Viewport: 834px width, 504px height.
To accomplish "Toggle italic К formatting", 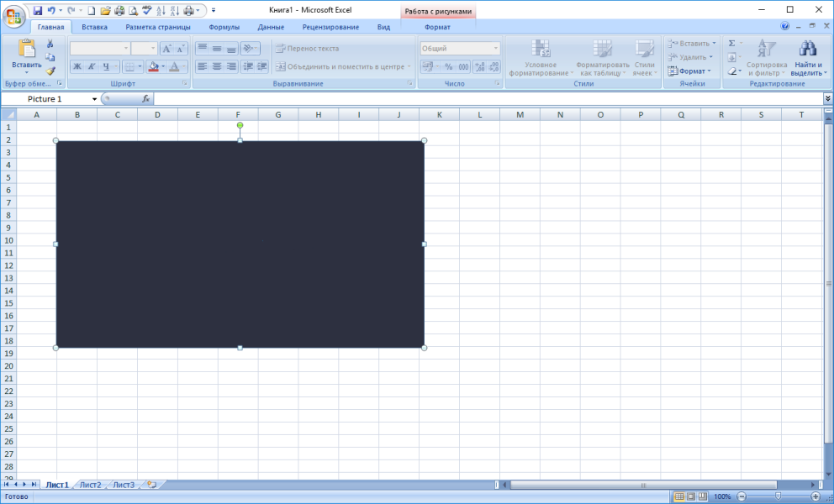I will tap(92, 66).
